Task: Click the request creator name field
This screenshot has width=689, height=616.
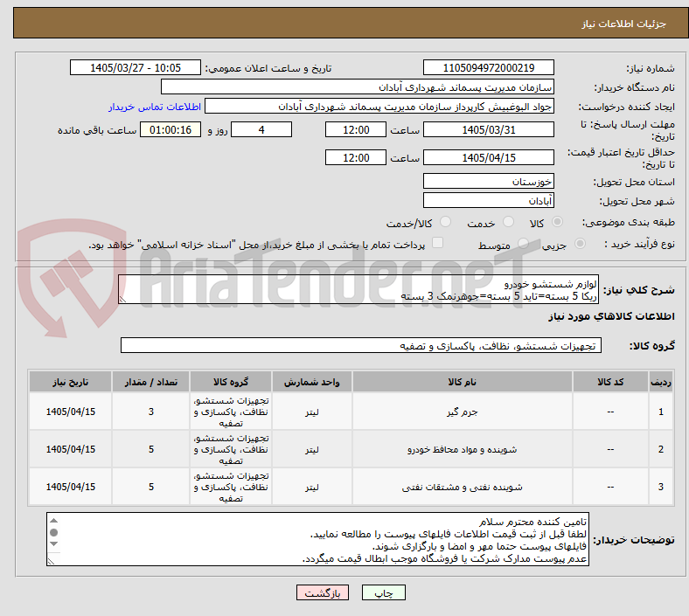Action: pos(379,107)
